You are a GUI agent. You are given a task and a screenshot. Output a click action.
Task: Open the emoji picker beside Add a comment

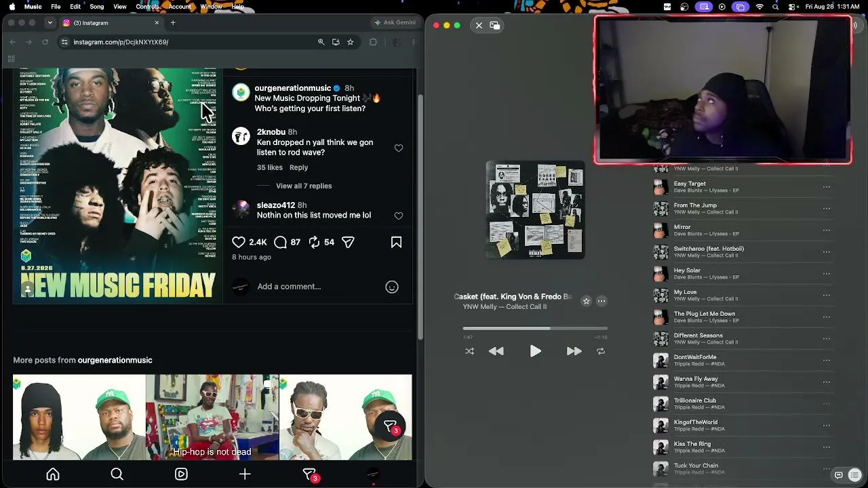pyautogui.click(x=392, y=287)
